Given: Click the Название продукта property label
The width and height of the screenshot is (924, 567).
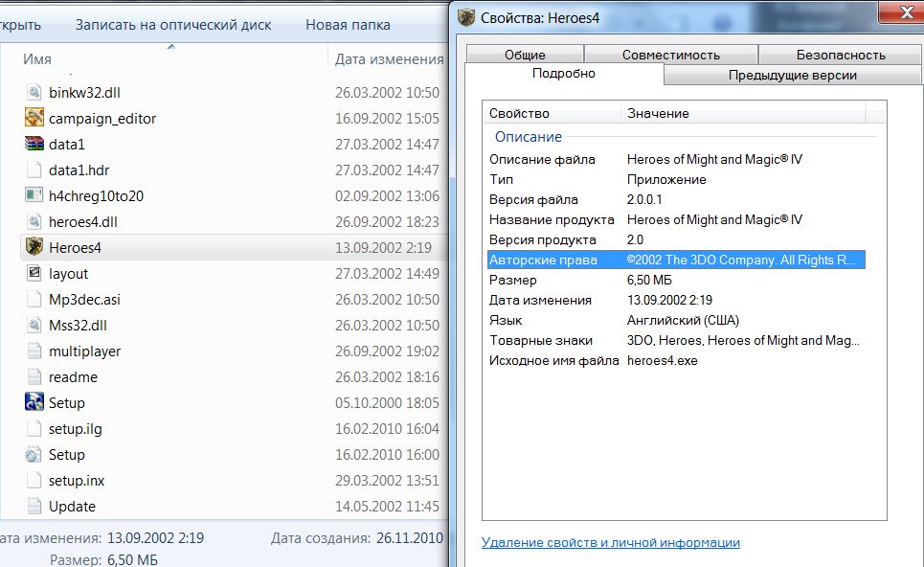Looking at the screenshot, I should (552, 219).
